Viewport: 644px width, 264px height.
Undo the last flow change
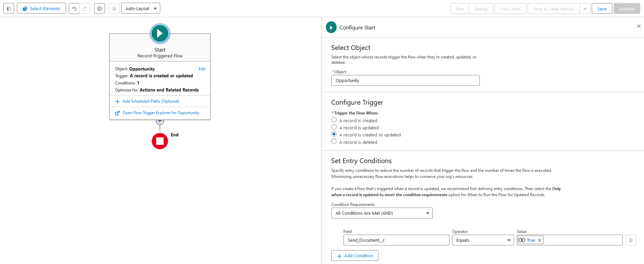coord(74,9)
